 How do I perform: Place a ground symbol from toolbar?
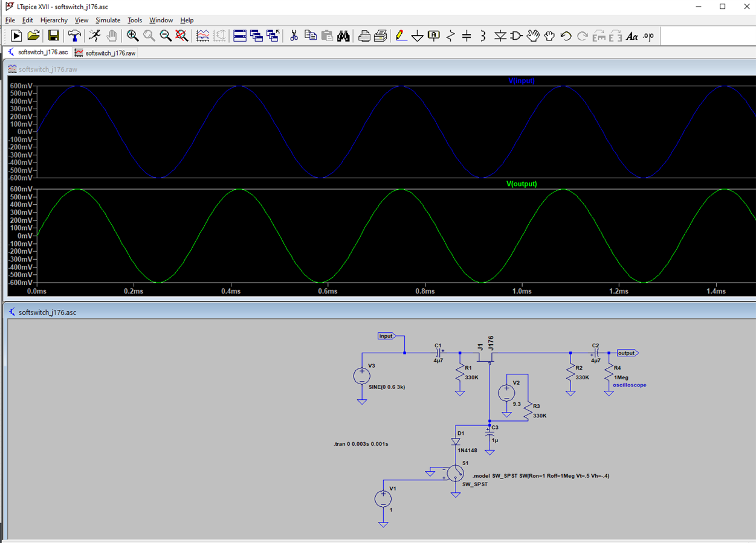point(417,36)
